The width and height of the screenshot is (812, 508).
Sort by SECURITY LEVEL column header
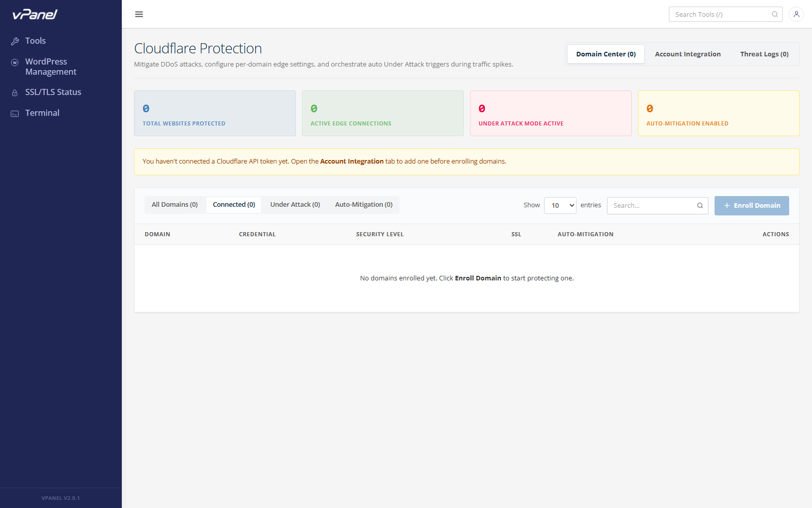(380, 234)
